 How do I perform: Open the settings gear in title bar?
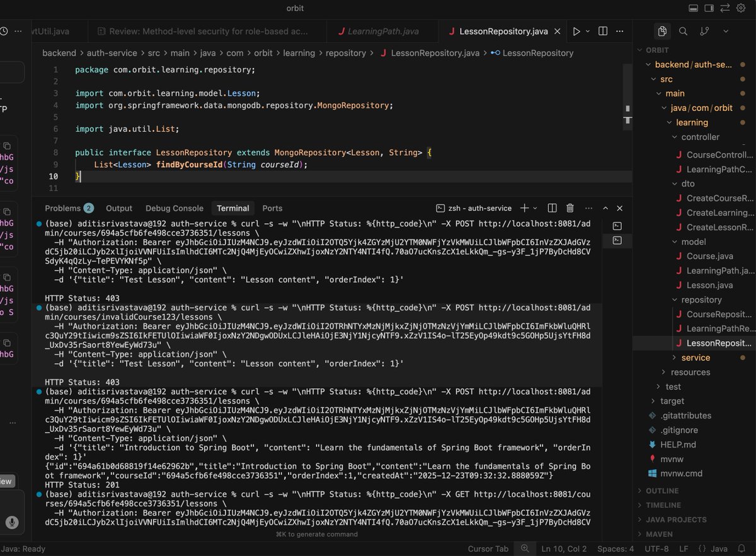click(x=740, y=8)
